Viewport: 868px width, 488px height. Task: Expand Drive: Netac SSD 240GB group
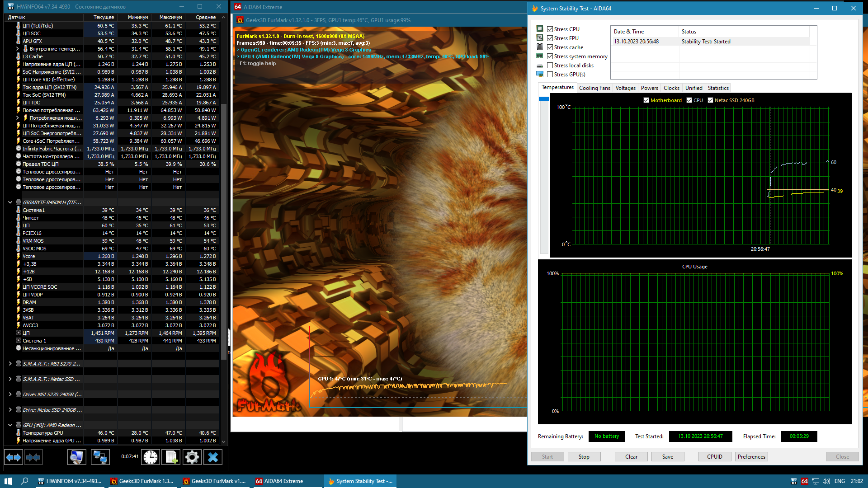pos(10,410)
